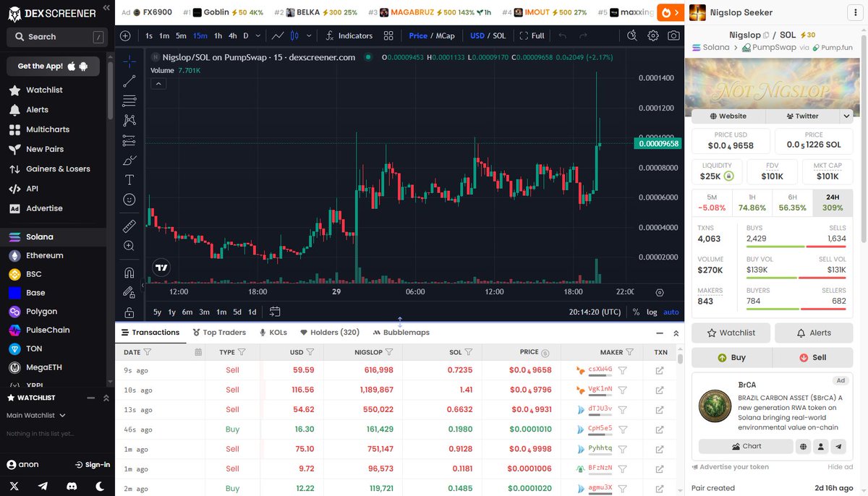Select the Transactions tab
868x496 pixels.
coord(150,333)
